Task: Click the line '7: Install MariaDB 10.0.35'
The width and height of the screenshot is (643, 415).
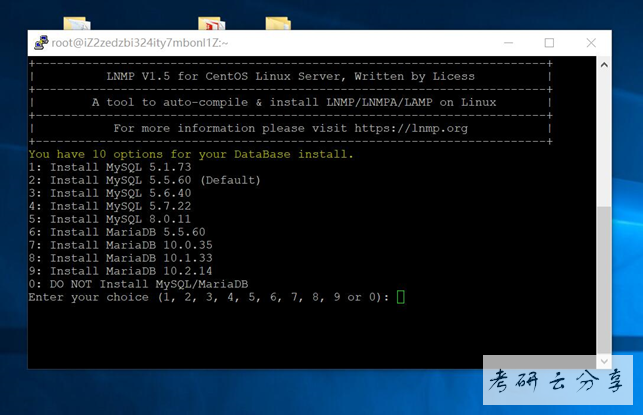Action: [x=121, y=245]
